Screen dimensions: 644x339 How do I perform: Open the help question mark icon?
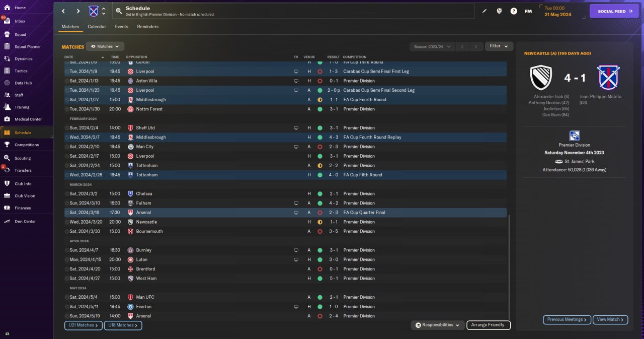514,11
